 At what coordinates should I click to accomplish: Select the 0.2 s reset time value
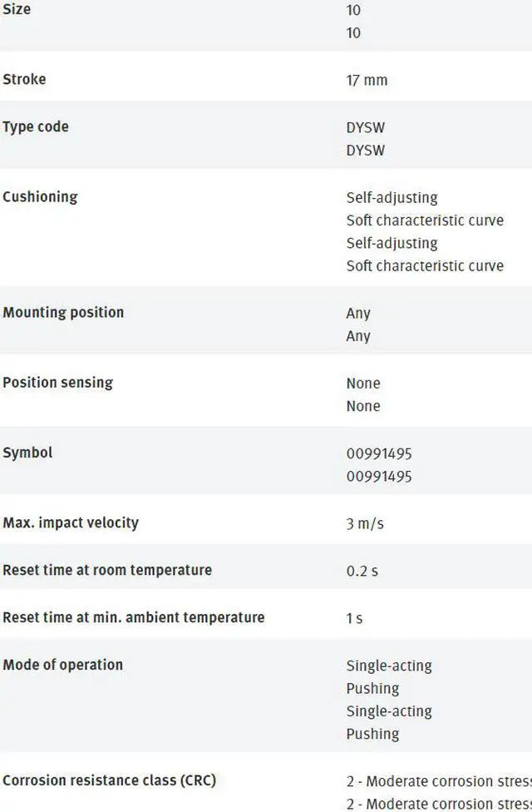(362, 571)
